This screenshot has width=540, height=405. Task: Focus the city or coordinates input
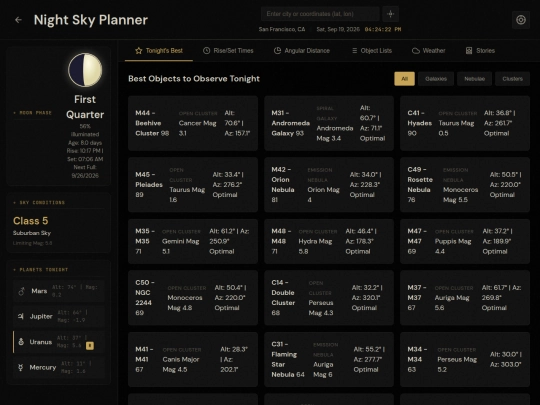click(320, 14)
